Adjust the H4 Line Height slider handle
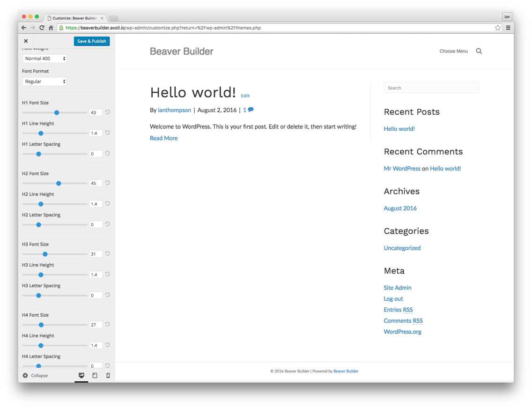Image resolution: width=532 pixels, height=408 pixels. point(41,346)
